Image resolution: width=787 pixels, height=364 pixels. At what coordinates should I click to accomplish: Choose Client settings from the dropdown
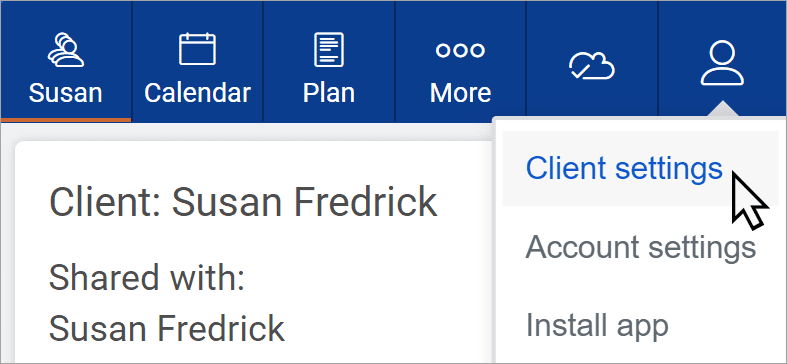pyautogui.click(x=624, y=168)
